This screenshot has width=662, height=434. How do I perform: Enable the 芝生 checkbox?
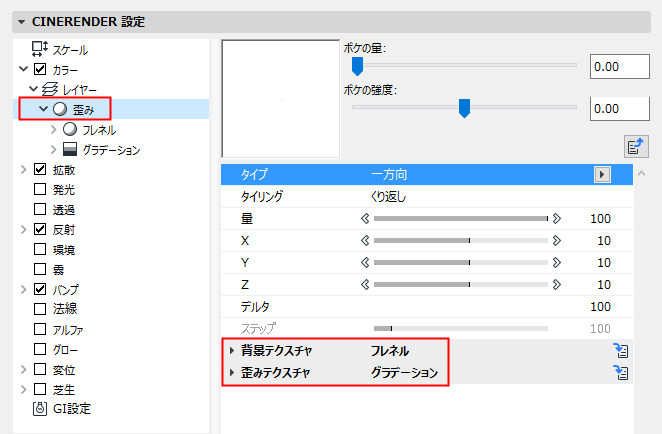40,389
